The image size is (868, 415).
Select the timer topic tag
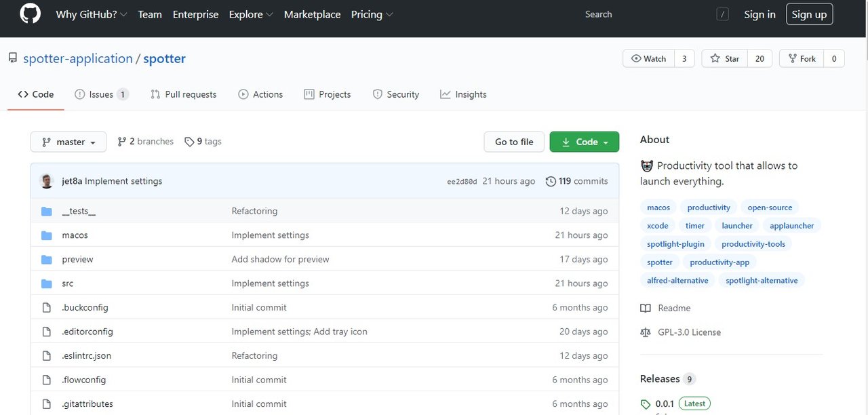[x=695, y=226]
